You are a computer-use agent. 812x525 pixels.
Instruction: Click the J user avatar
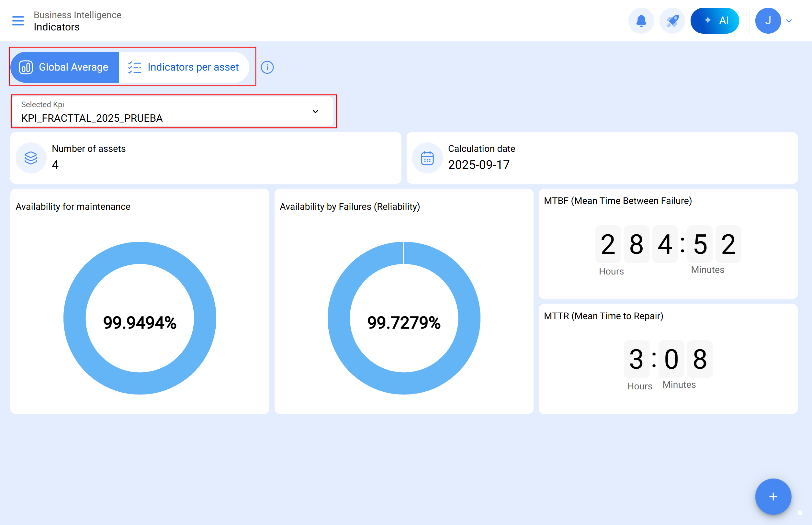tap(768, 21)
